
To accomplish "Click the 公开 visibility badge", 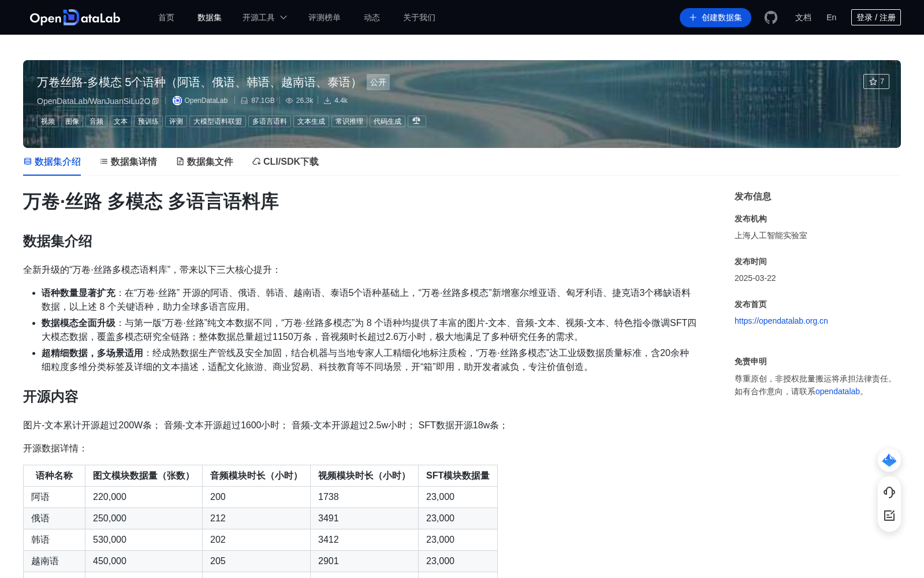I will coord(378,82).
